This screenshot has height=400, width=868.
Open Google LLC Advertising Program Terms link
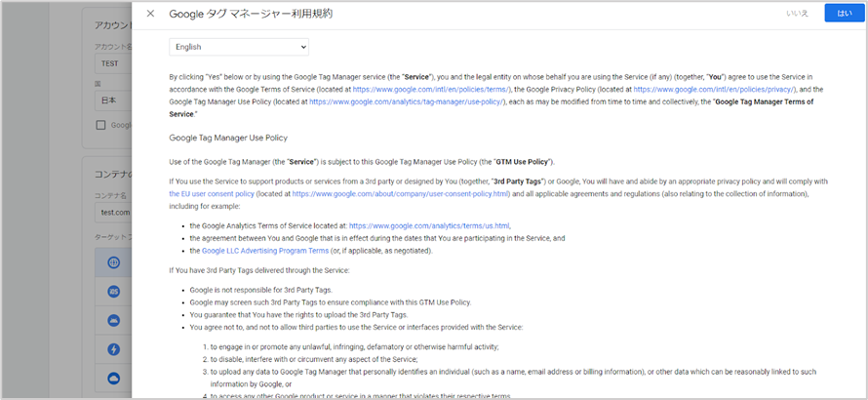[265, 251]
